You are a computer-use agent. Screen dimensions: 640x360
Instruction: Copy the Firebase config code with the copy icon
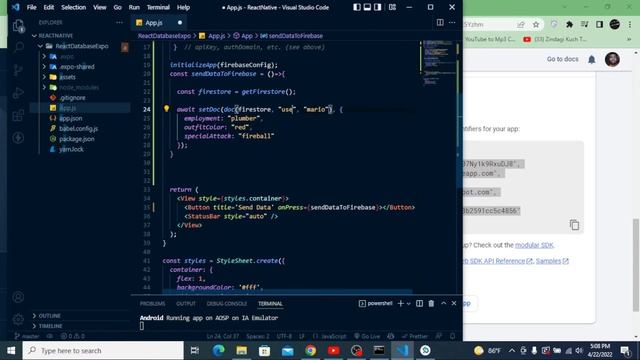point(574,224)
